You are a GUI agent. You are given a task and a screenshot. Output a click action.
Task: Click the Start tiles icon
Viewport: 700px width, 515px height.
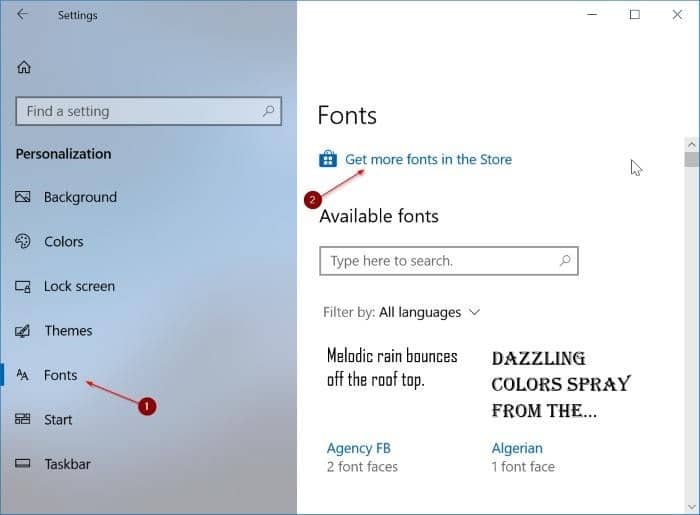point(22,419)
